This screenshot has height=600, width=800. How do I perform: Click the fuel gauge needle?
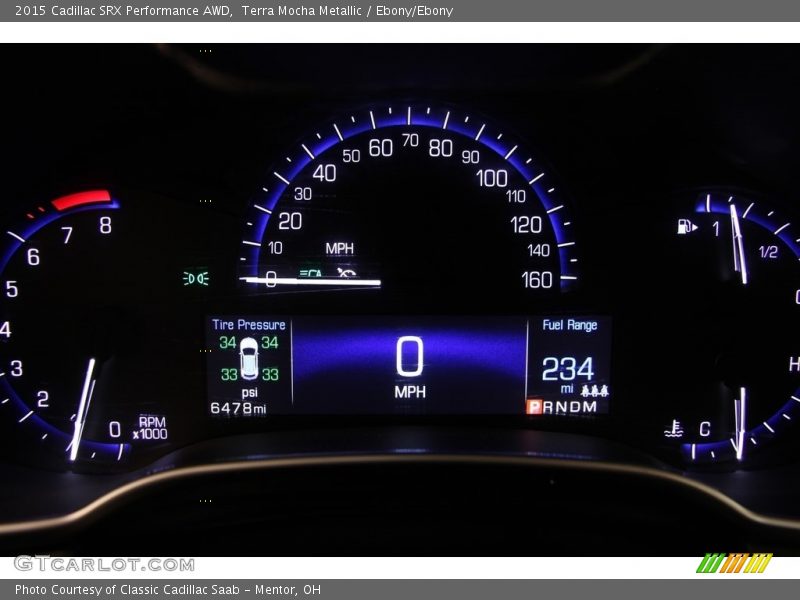click(738, 244)
